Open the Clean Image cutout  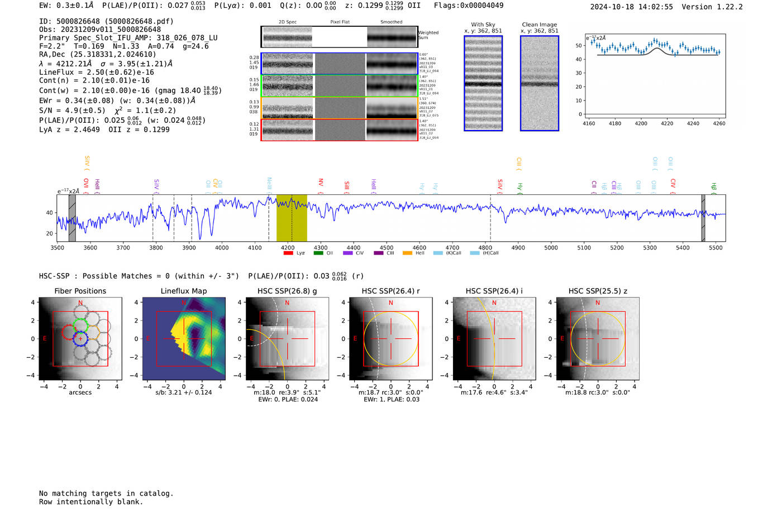coord(540,83)
